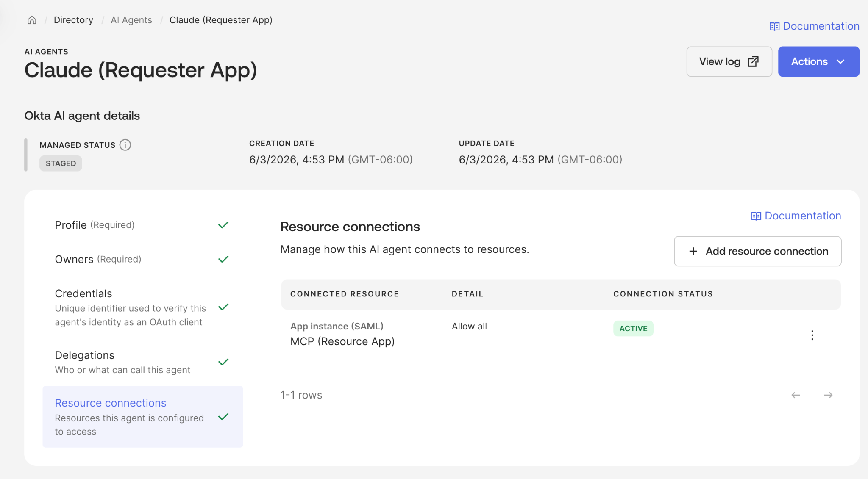Click the Claude (Requester App) breadcrumb
The width and height of the screenshot is (868, 479).
point(221,20)
